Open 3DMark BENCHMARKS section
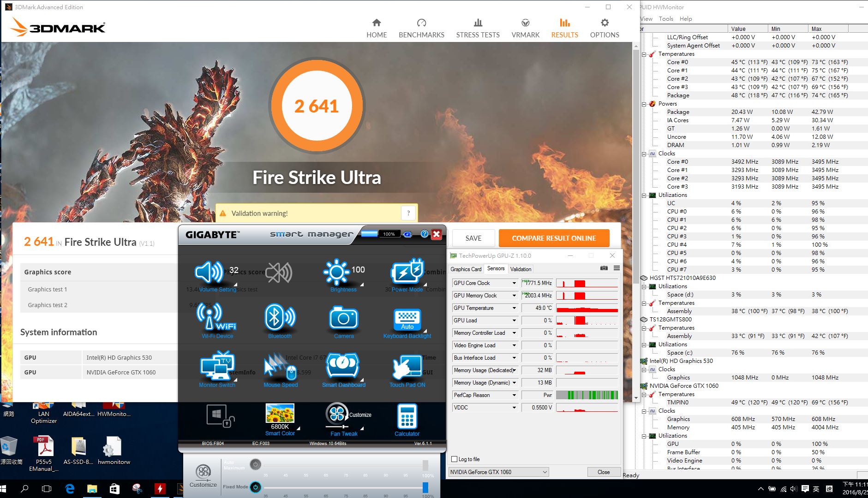Screen dimensions: 868x498 (x=421, y=28)
